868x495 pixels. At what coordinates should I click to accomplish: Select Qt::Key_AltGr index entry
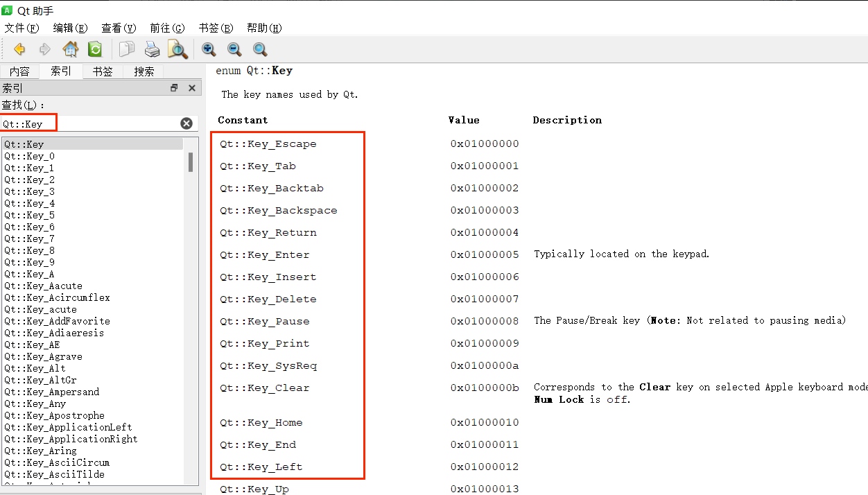92,380
